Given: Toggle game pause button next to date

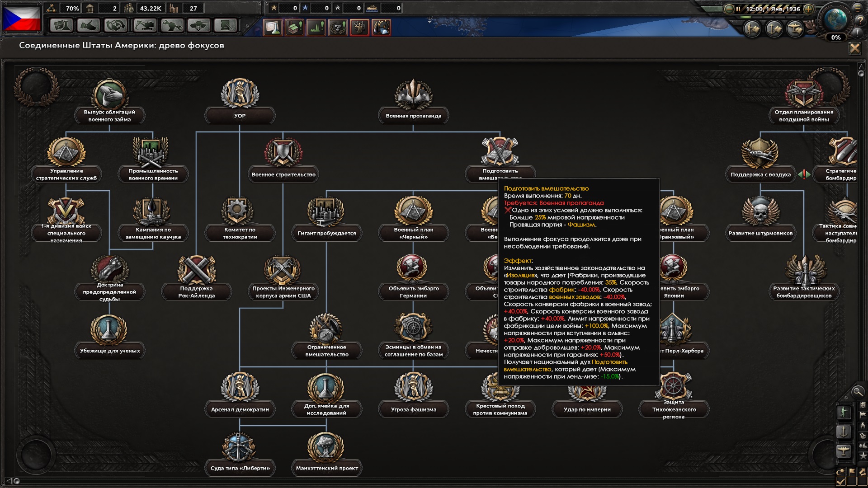Looking at the screenshot, I should (738, 9).
